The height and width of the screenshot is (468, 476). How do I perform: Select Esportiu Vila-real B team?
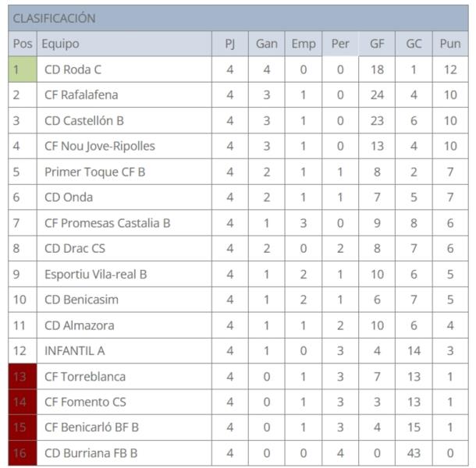(x=96, y=274)
